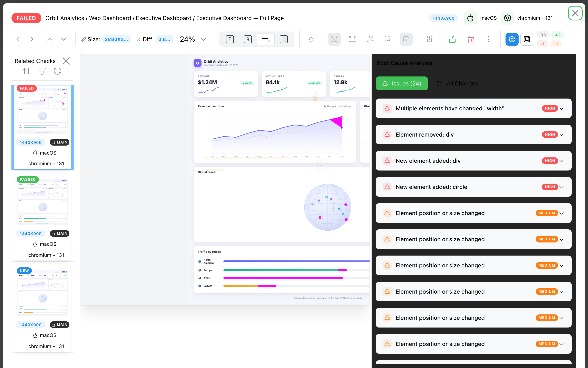The width and height of the screenshot is (588, 368).
Task: Click the -1 removed elements badge
Action: point(542,44)
